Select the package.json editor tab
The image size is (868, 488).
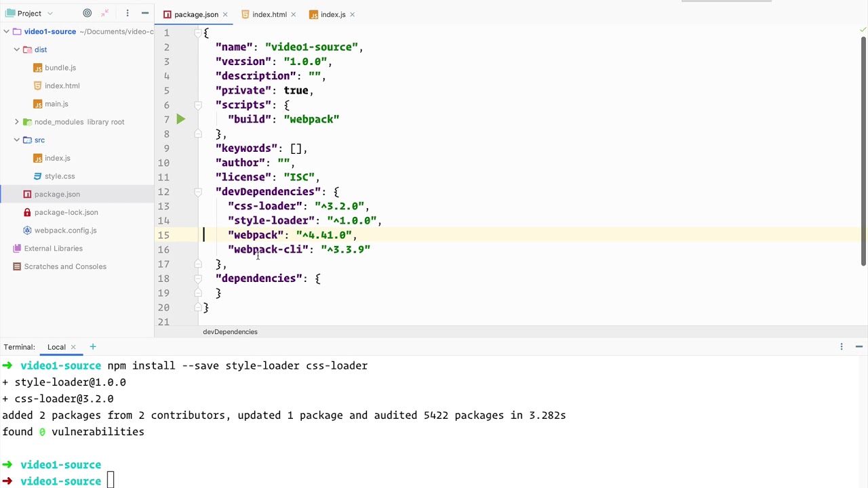click(196, 14)
